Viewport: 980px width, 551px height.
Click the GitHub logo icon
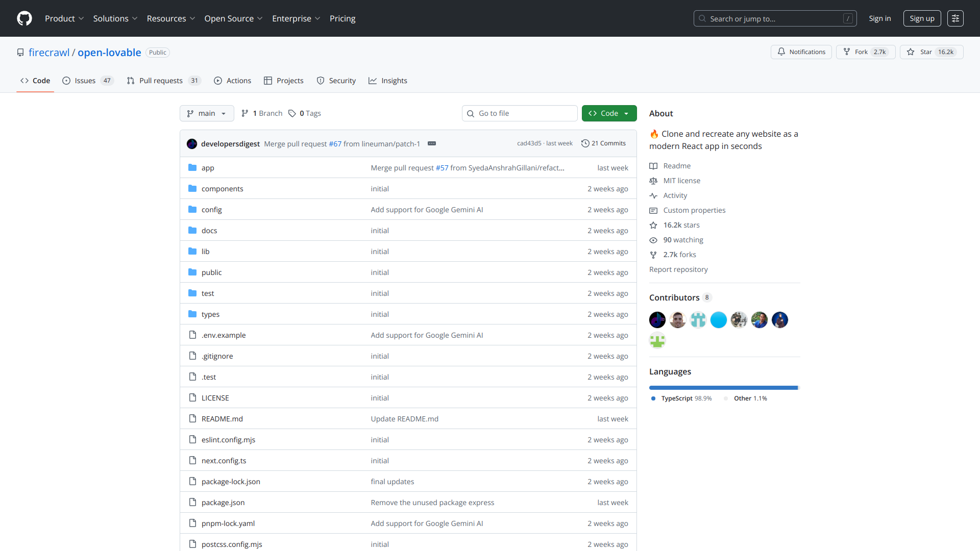pyautogui.click(x=24, y=18)
